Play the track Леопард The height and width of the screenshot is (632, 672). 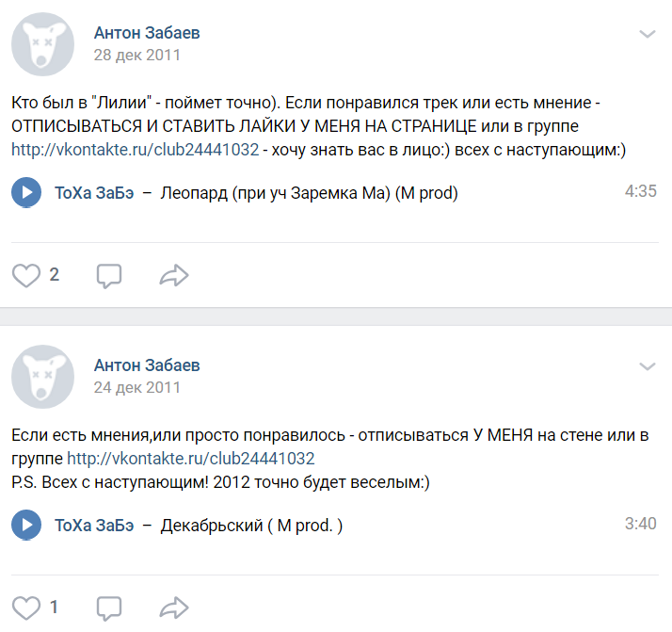[x=25, y=193]
